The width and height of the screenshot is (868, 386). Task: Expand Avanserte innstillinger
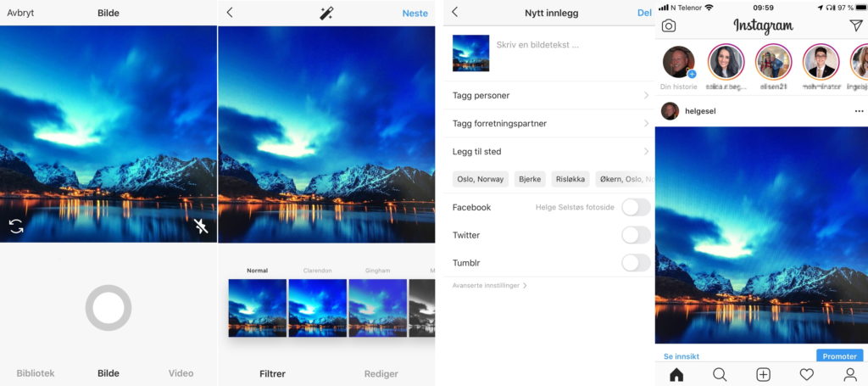point(490,286)
